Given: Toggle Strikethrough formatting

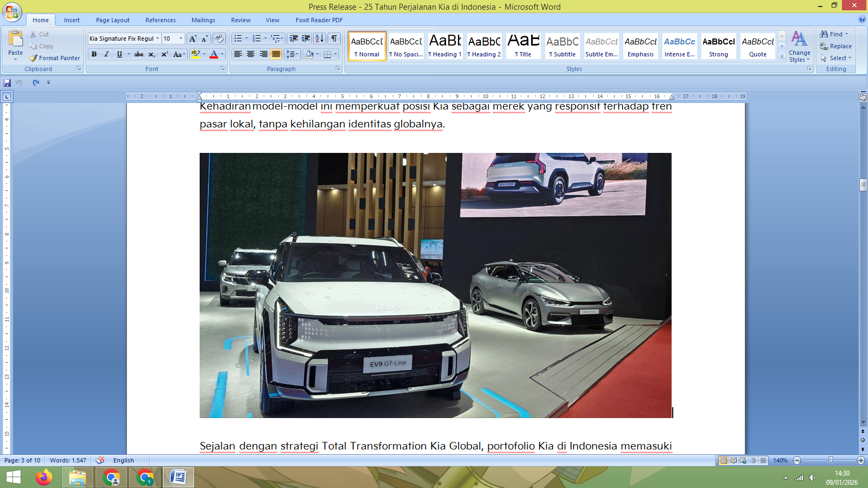Looking at the screenshot, I should 139,54.
